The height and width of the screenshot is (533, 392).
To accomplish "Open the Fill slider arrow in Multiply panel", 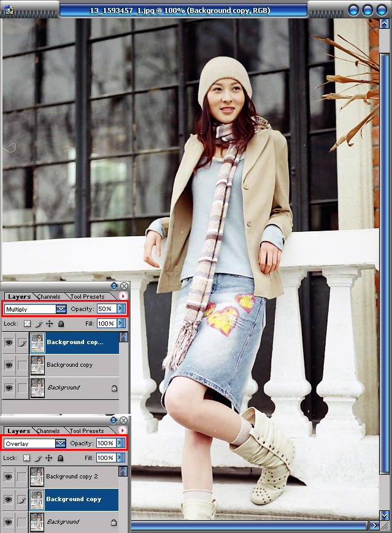I will tap(121, 323).
